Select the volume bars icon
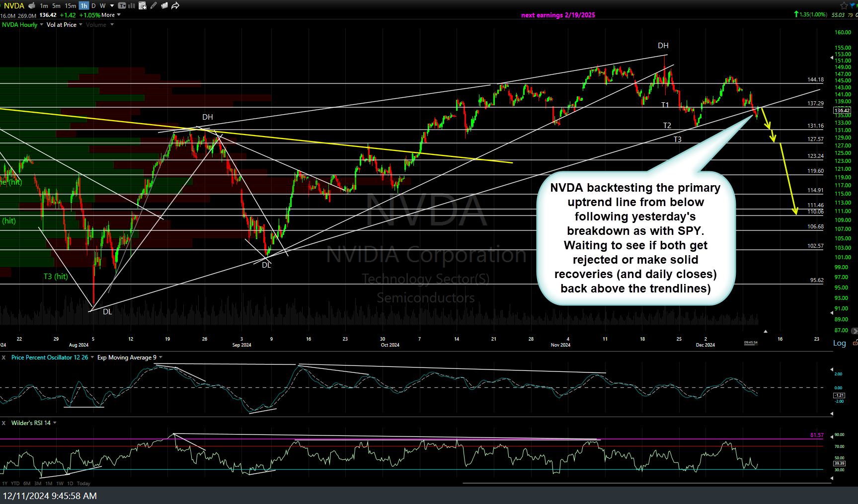This screenshot has width=858, height=504. pyautogui.click(x=131, y=5)
